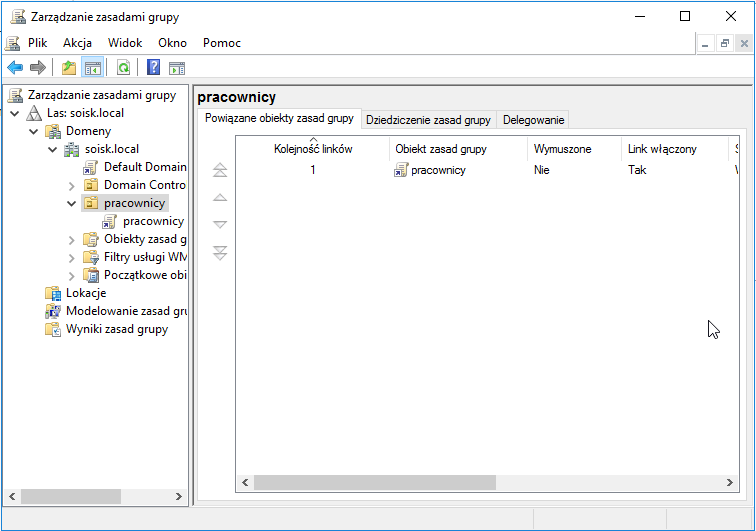The width and height of the screenshot is (756, 531).
Task: Expand the Obiekty zasad grupy node
Action: coord(71,240)
